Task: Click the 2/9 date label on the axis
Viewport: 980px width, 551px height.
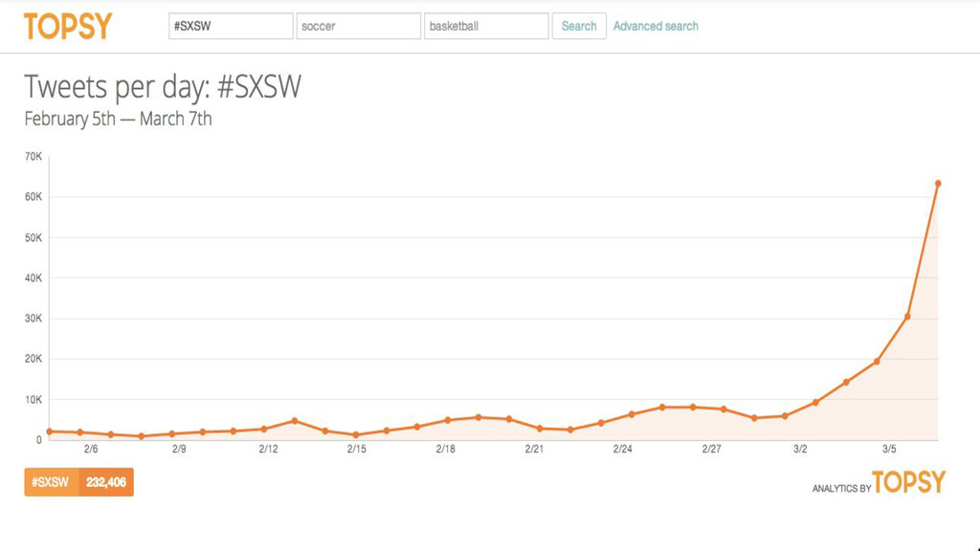Action: click(179, 450)
